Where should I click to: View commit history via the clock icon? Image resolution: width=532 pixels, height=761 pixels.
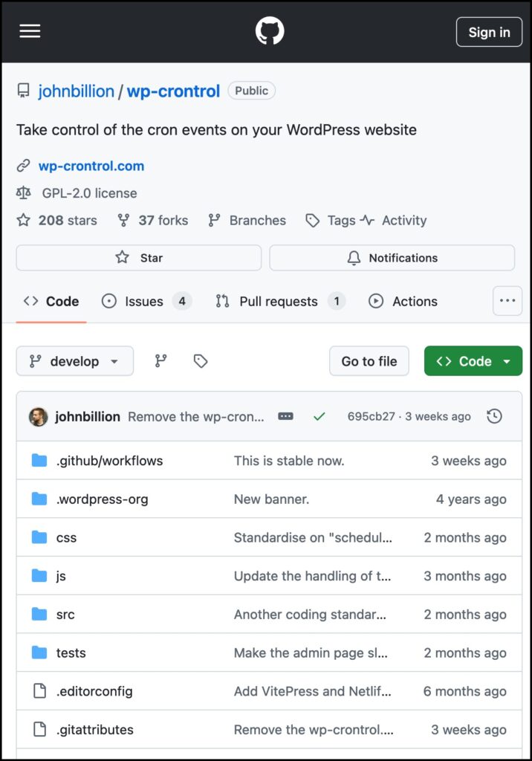495,417
